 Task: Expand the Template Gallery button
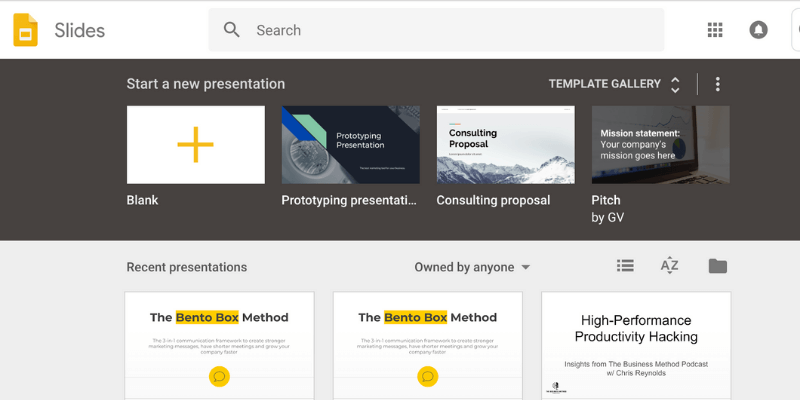614,84
